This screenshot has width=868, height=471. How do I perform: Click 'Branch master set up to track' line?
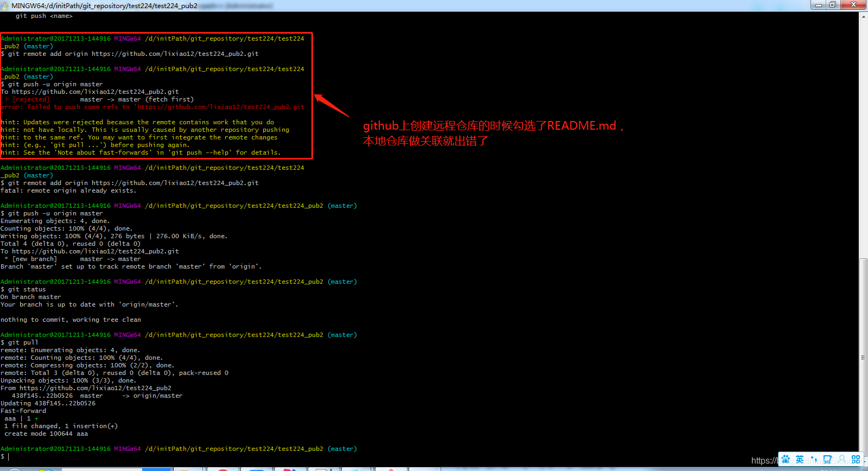(131, 266)
